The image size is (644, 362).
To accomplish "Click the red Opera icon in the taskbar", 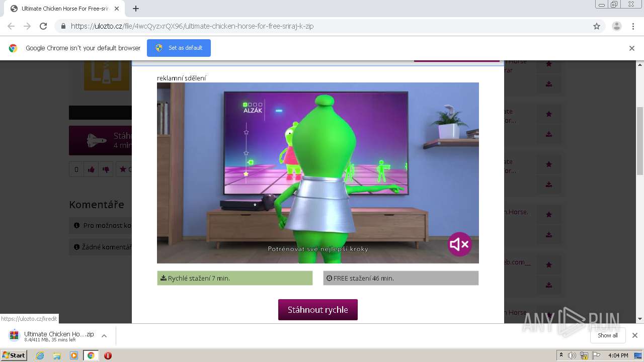I will pyautogui.click(x=108, y=355).
